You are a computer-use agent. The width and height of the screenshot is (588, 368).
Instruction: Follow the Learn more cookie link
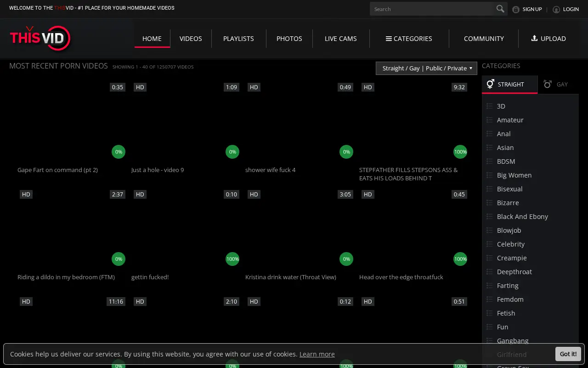[x=317, y=354]
